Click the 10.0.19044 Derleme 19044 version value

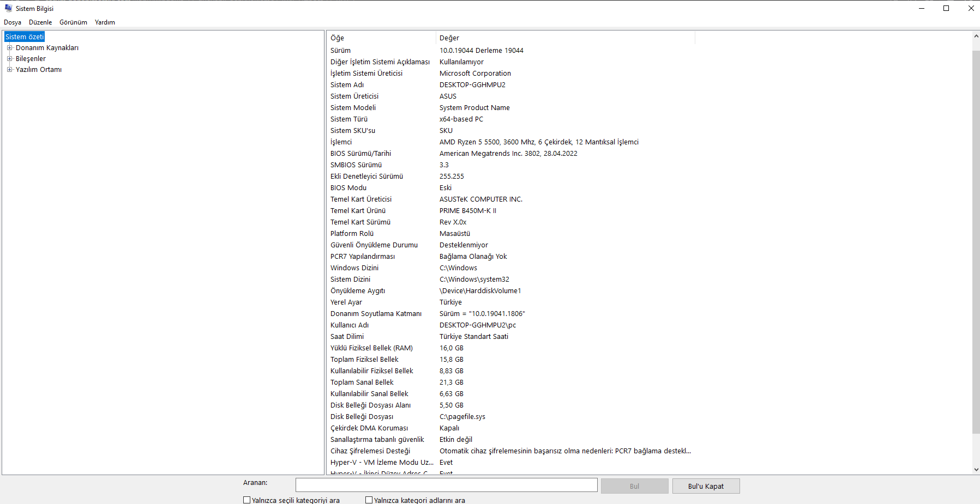pyautogui.click(x=482, y=51)
